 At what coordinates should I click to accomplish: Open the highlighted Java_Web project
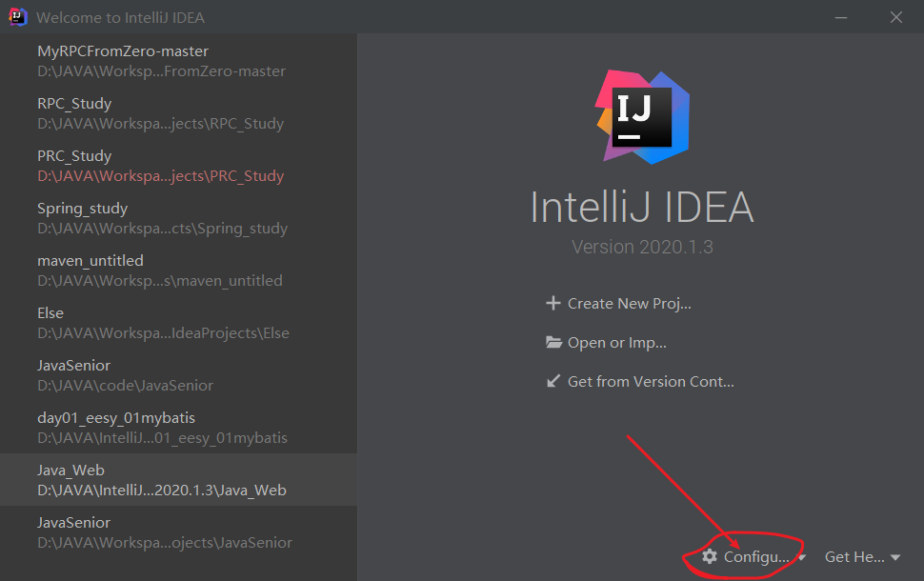178,480
